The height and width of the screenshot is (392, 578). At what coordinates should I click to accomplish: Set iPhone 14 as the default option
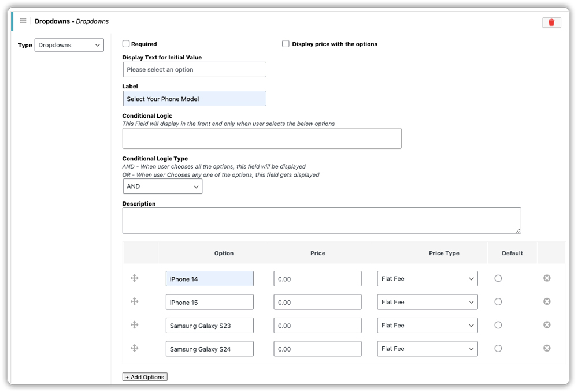(498, 278)
